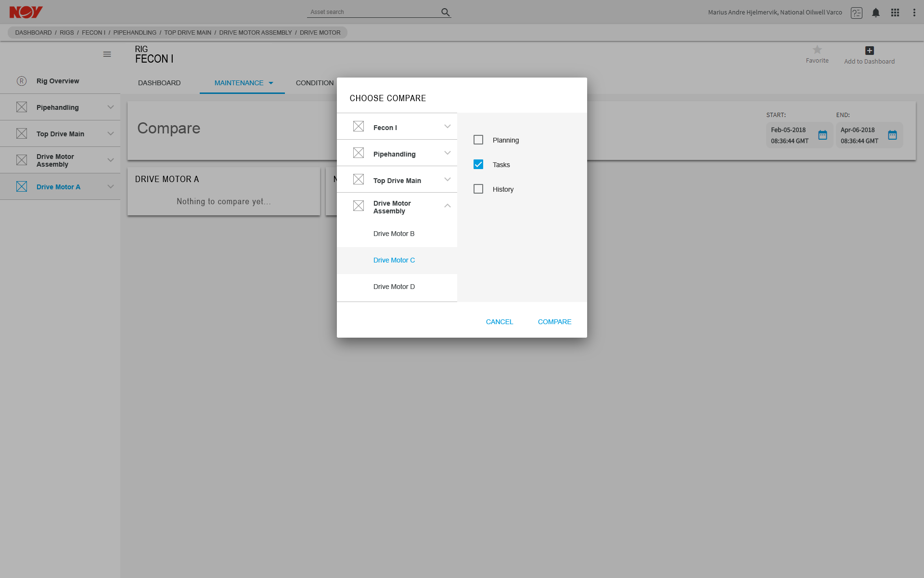924x578 pixels.
Task: Expand Drive Motor Assembly chevron in sidebar
Action: [x=111, y=160]
